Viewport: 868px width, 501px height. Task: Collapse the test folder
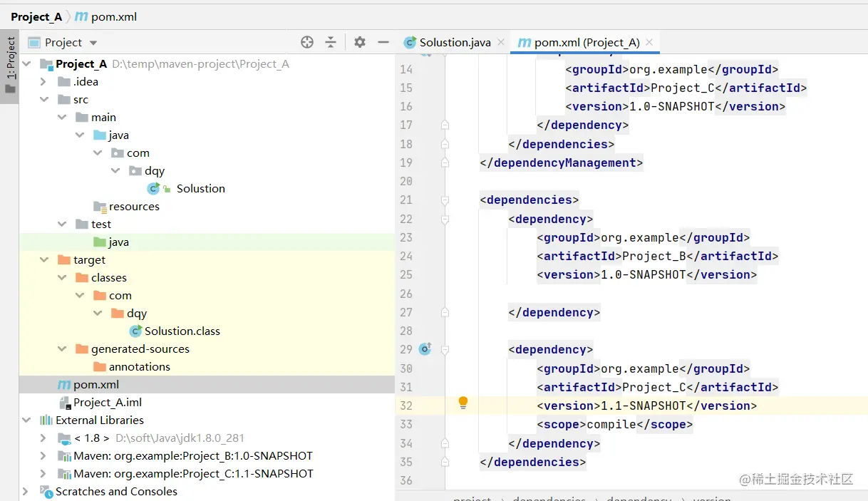click(x=61, y=224)
